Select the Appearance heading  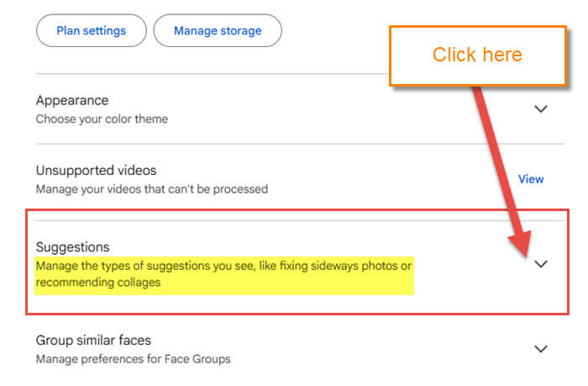71,101
